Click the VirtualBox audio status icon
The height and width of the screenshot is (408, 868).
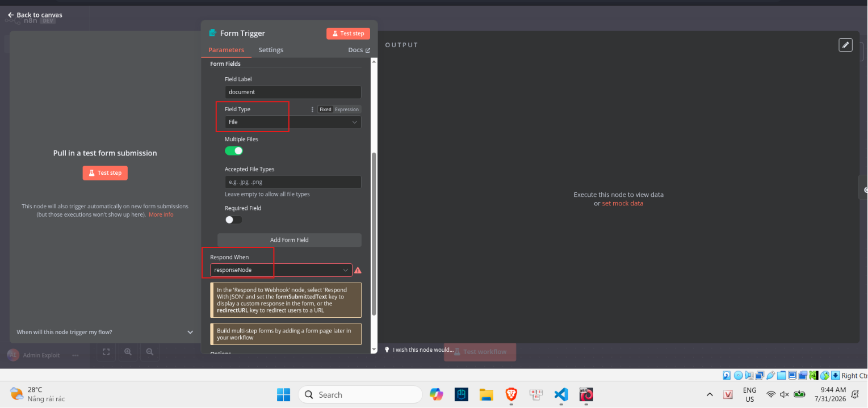(x=749, y=375)
